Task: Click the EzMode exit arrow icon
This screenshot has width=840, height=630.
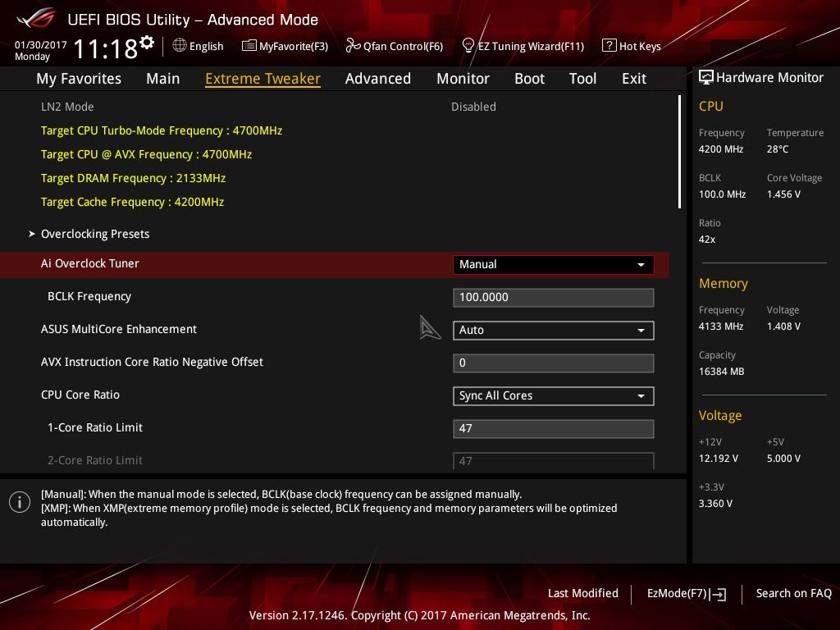Action: click(719, 594)
